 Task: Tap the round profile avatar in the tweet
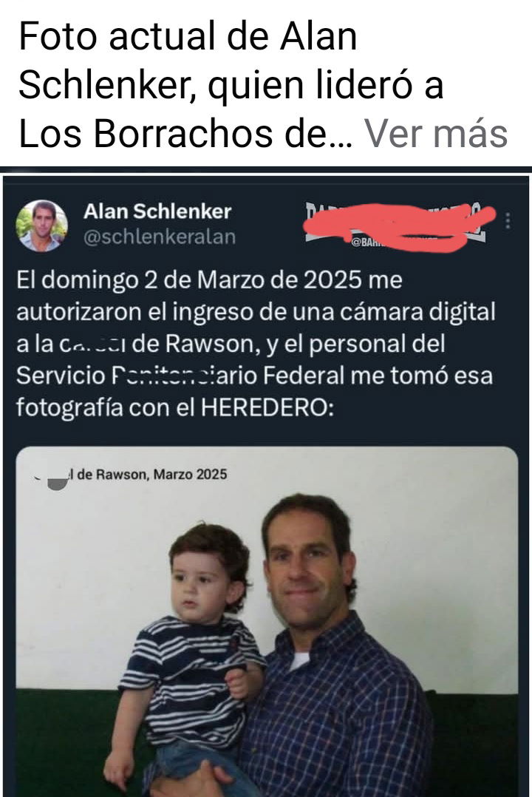pyautogui.click(x=41, y=225)
